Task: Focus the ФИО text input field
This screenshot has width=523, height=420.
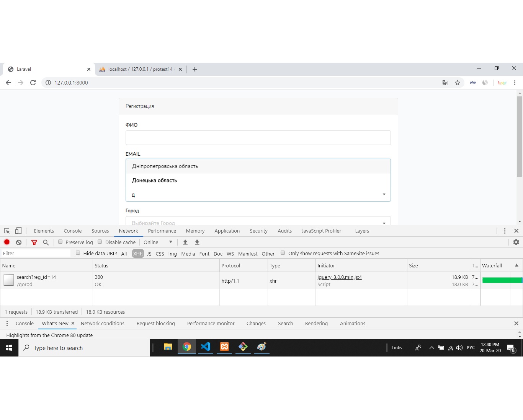Action: (x=258, y=138)
